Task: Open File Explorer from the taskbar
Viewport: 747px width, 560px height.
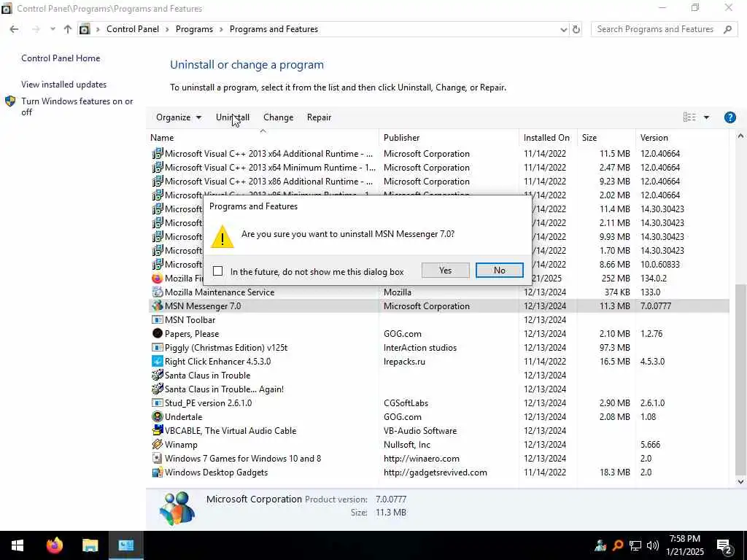Action: (90, 545)
